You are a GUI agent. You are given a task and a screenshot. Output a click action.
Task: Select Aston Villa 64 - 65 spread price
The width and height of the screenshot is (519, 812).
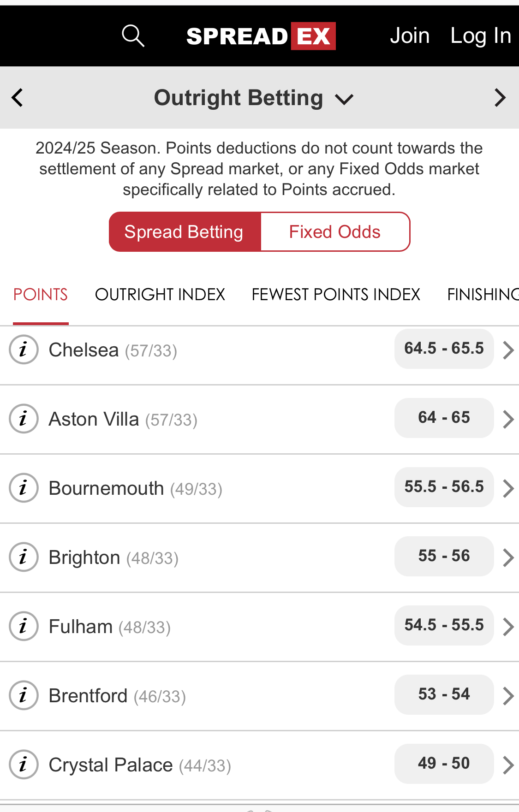(x=444, y=418)
